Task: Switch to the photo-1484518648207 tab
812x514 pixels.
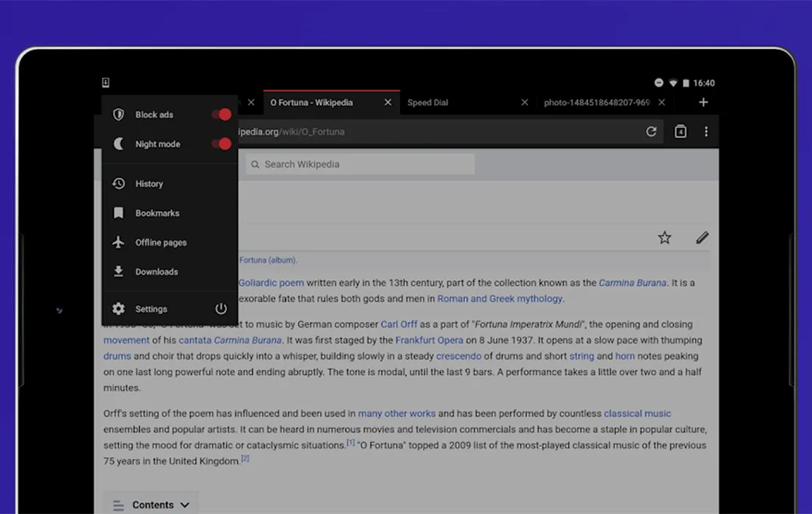Action: [x=597, y=103]
